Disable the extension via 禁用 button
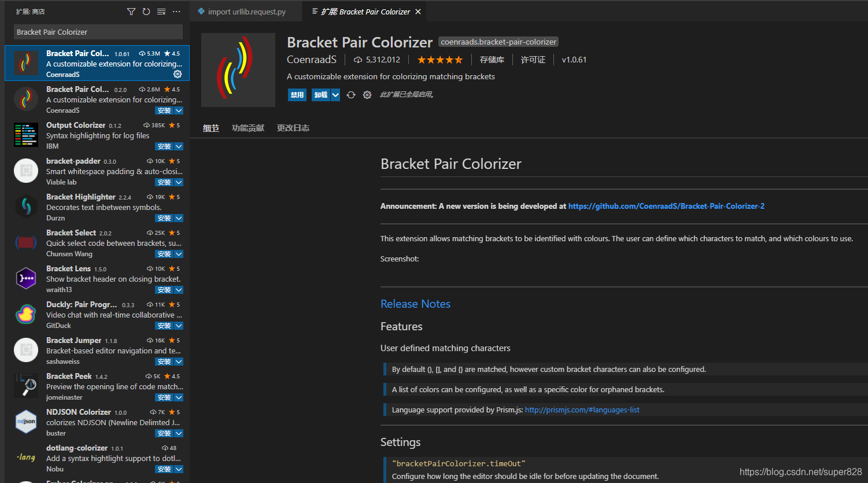 pos(297,94)
